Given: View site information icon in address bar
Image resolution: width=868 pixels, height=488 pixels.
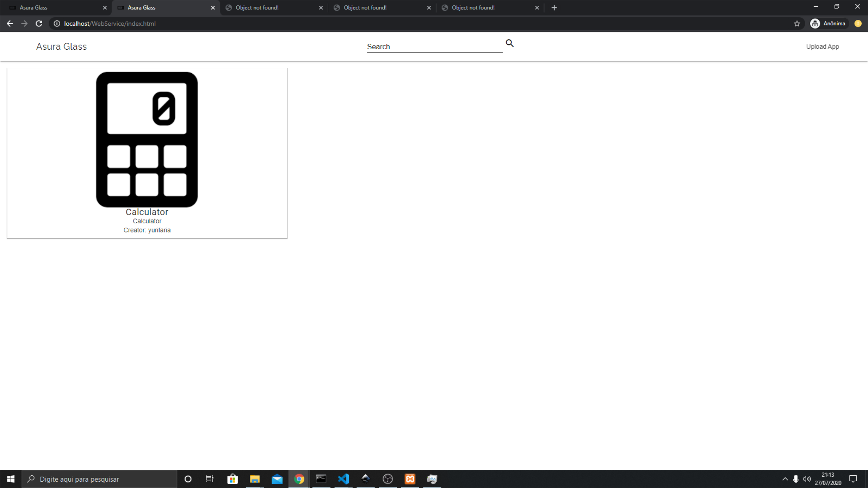Looking at the screenshot, I should (57, 24).
